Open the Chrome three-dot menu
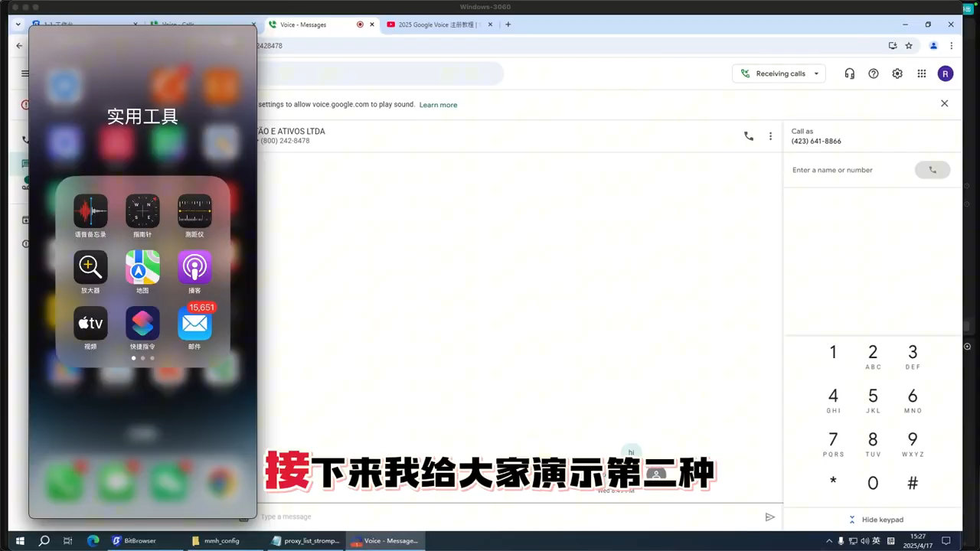This screenshot has width=980, height=551. (952, 46)
